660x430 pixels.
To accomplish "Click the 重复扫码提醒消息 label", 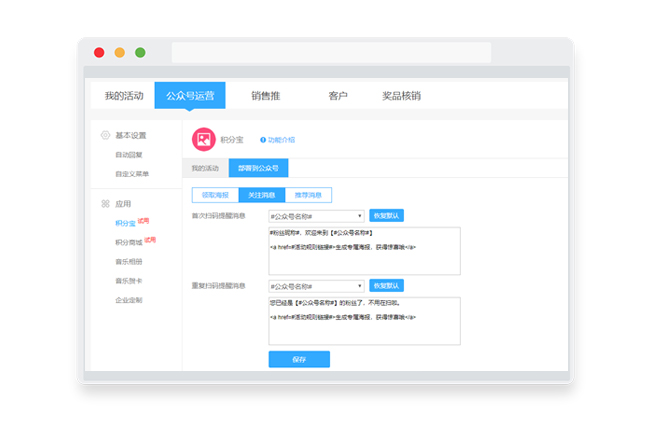I will click(x=218, y=286).
